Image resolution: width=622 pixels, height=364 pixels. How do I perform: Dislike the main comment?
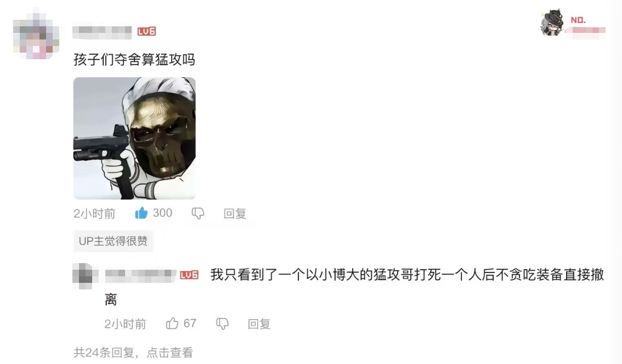pos(198,213)
